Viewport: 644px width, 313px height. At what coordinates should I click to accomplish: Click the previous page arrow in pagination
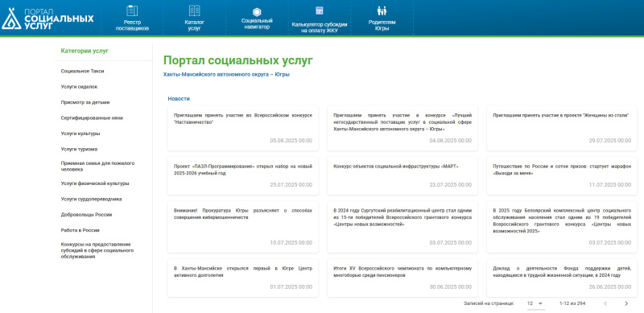tap(605, 303)
